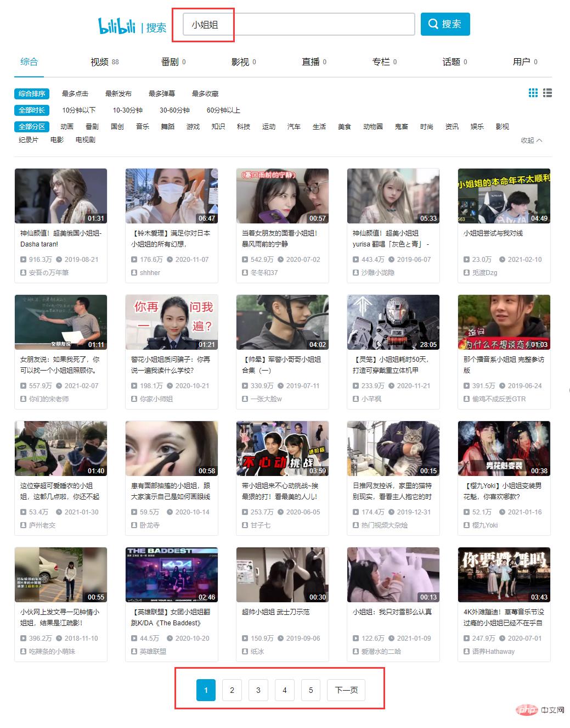This screenshot has height=728, width=570.
Task: Go to results page 5
Action: click(311, 690)
